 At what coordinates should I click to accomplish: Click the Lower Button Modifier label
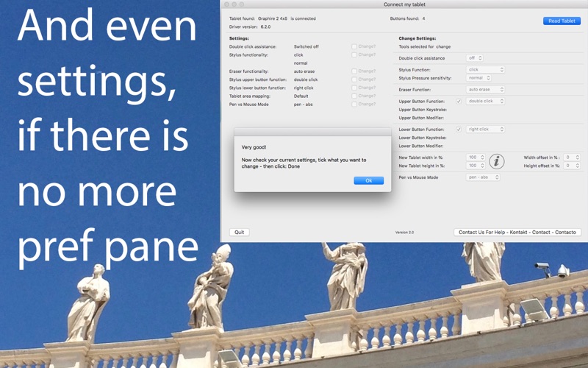(421, 146)
